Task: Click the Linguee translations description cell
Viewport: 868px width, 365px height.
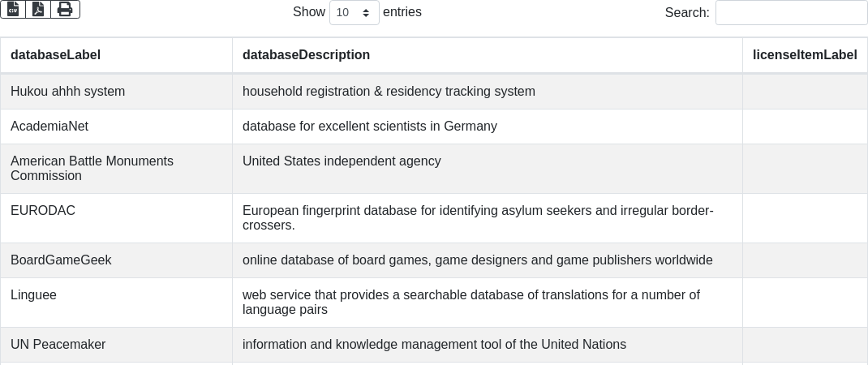Action: click(488, 303)
